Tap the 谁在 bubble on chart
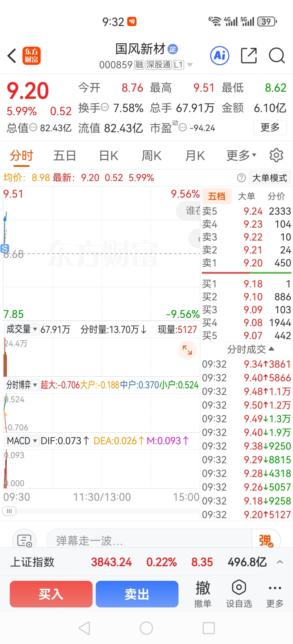Image resolution: width=293 pixels, height=644 pixels. click(188, 211)
